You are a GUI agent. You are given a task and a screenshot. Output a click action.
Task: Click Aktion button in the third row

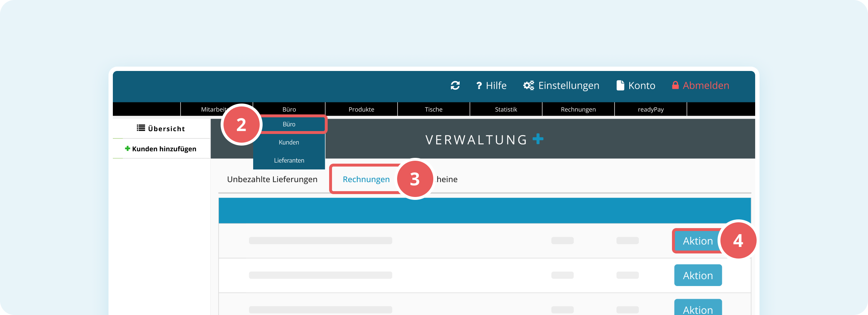pyautogui.click(x=698, y=308)
